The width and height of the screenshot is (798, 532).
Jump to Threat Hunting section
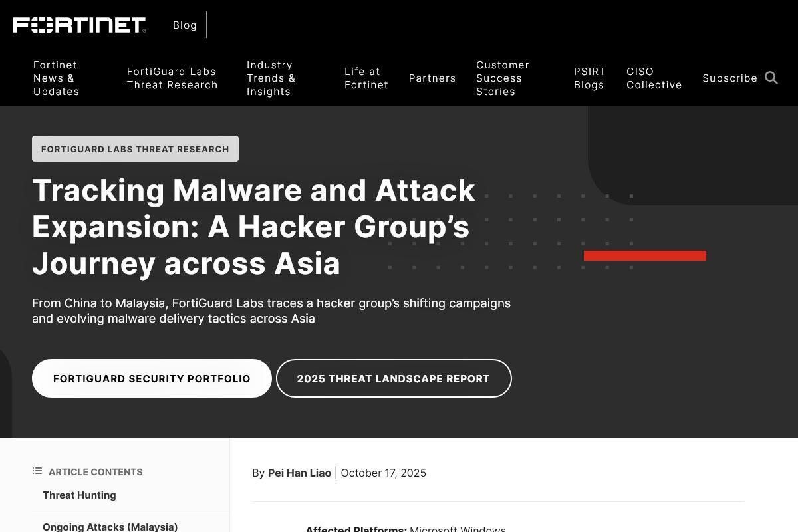79,495
